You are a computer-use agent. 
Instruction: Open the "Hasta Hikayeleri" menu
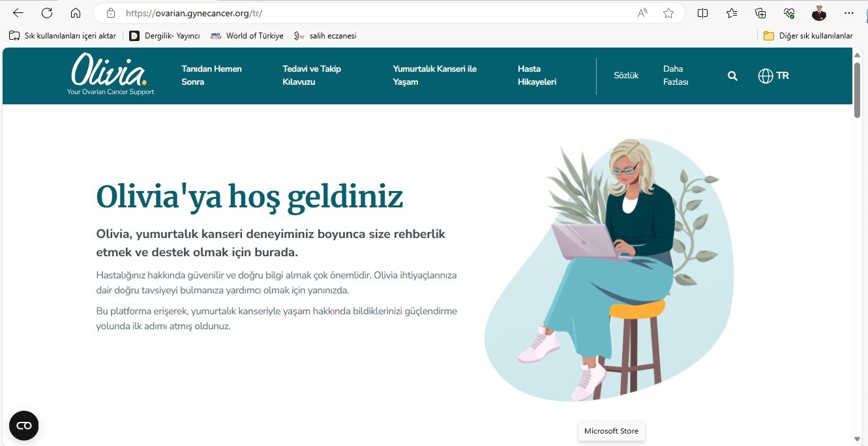coord(537,75)
